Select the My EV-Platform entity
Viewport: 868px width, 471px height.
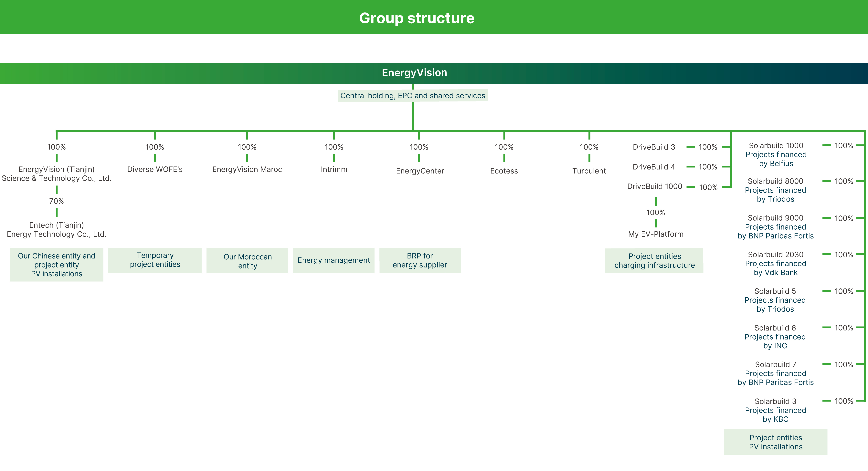(x=655, y=234)
